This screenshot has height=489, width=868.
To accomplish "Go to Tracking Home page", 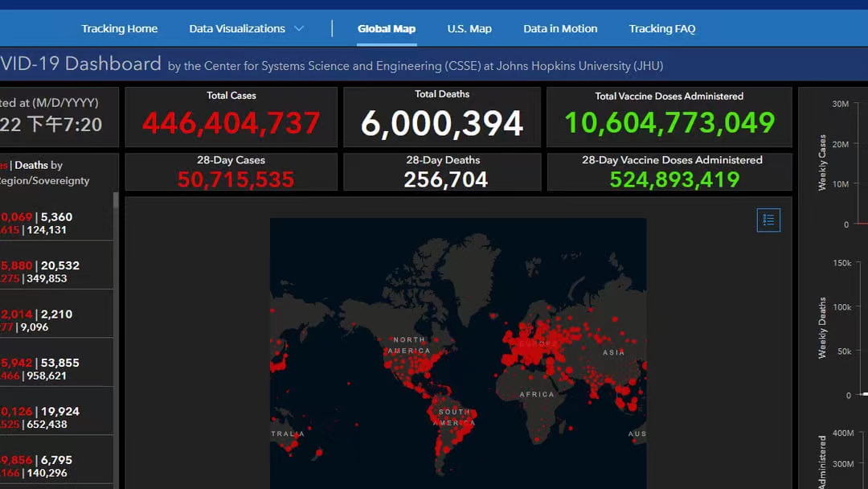I will click(119, 29).
